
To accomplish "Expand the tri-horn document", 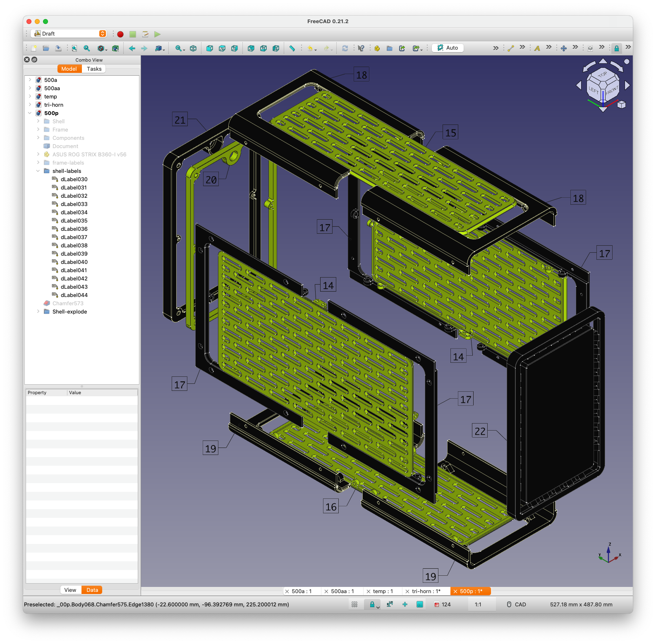I will click(x=30, y=105).
